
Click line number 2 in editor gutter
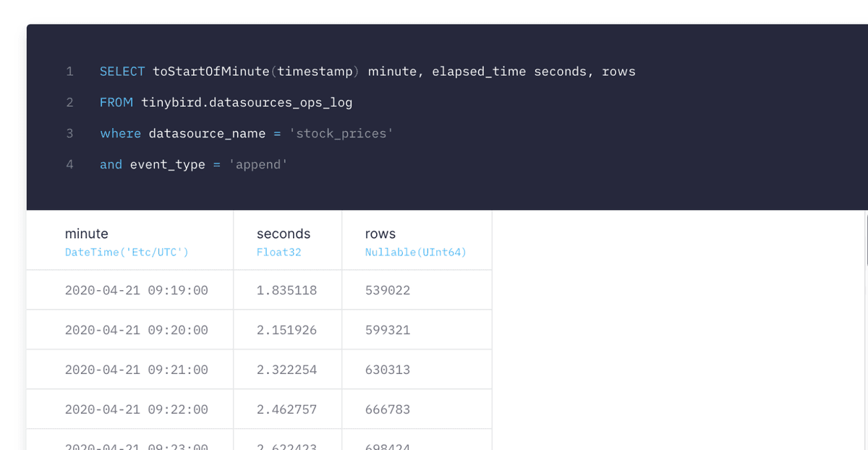[x=69, y=103]
